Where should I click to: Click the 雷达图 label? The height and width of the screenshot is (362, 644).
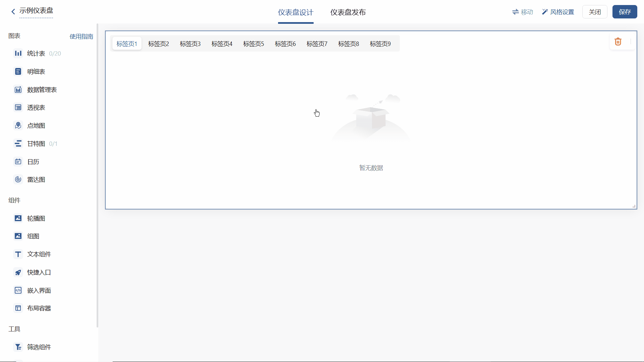(36, 179)
